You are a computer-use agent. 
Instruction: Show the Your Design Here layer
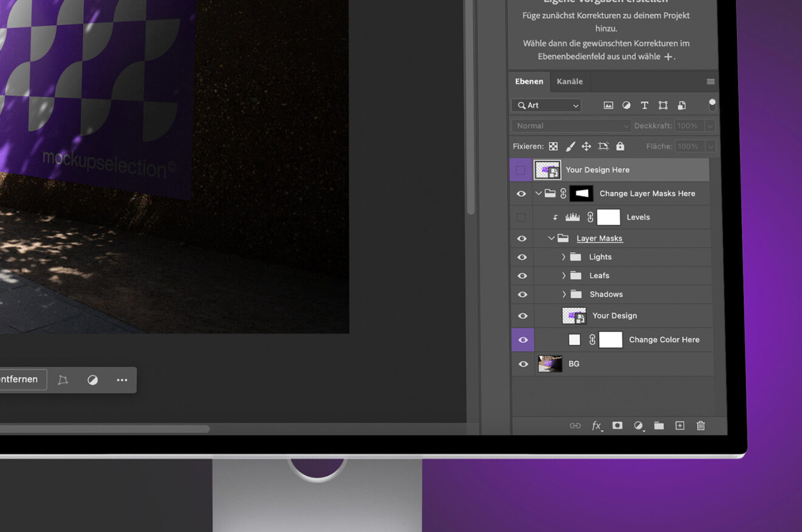tap(521, 170)
